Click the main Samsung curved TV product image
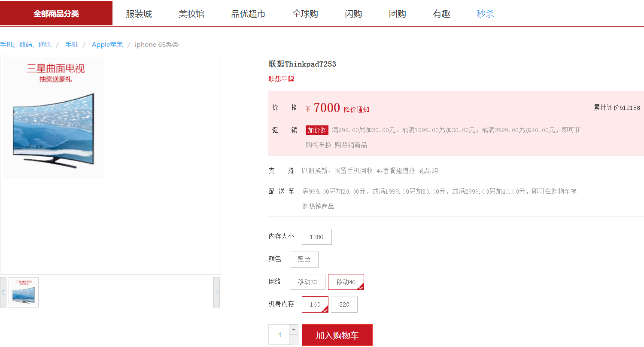This screenshot has width=644, height=347. [53, 118]
